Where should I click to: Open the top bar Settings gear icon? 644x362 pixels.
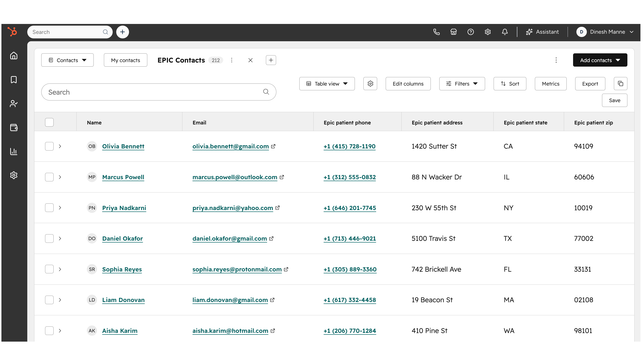pos(488,32)
